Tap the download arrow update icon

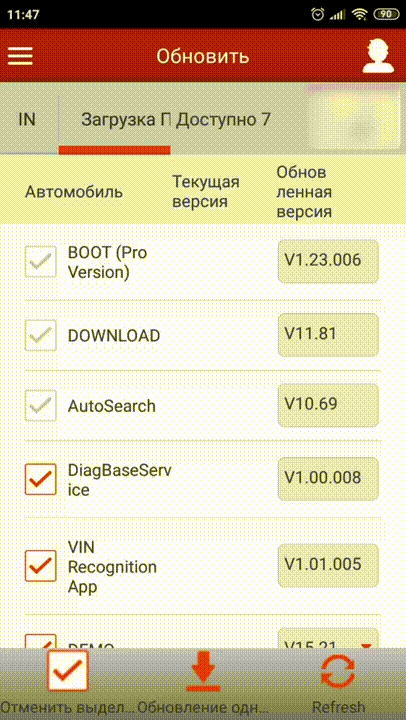[203, 671]
